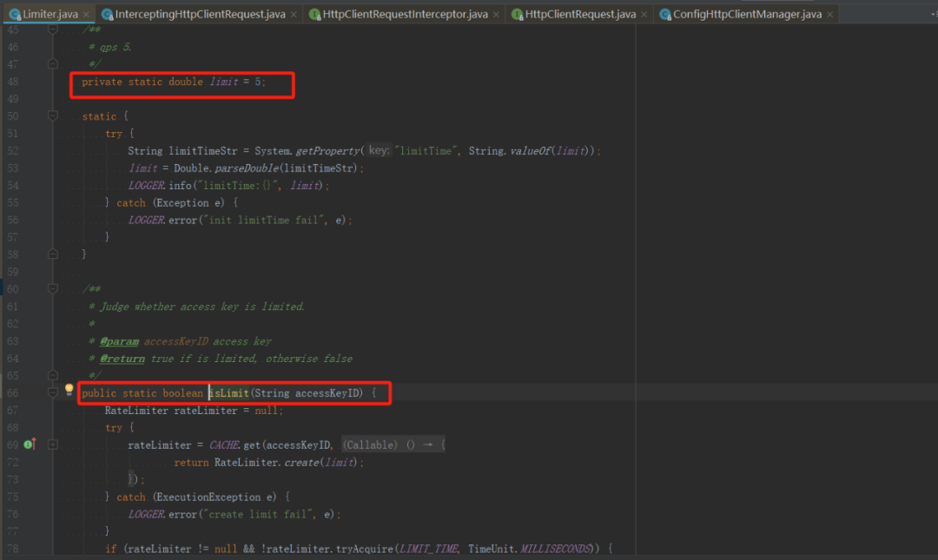
Task: Click the class icon on ConfigHttpClientManager.java tab
Action: 664,15
